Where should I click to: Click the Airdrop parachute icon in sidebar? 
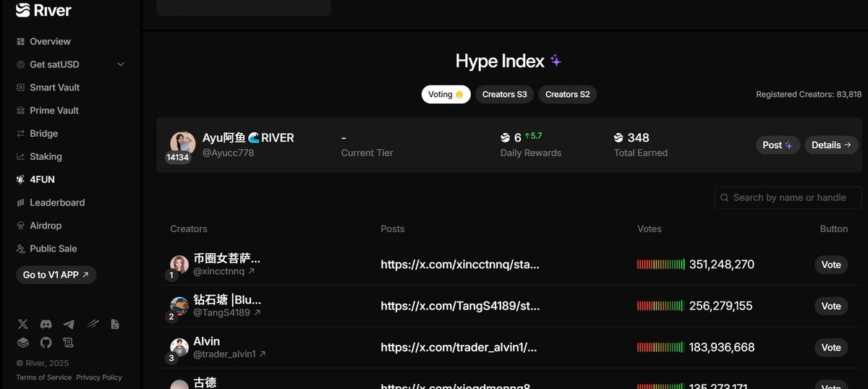(x=21, y=226)
